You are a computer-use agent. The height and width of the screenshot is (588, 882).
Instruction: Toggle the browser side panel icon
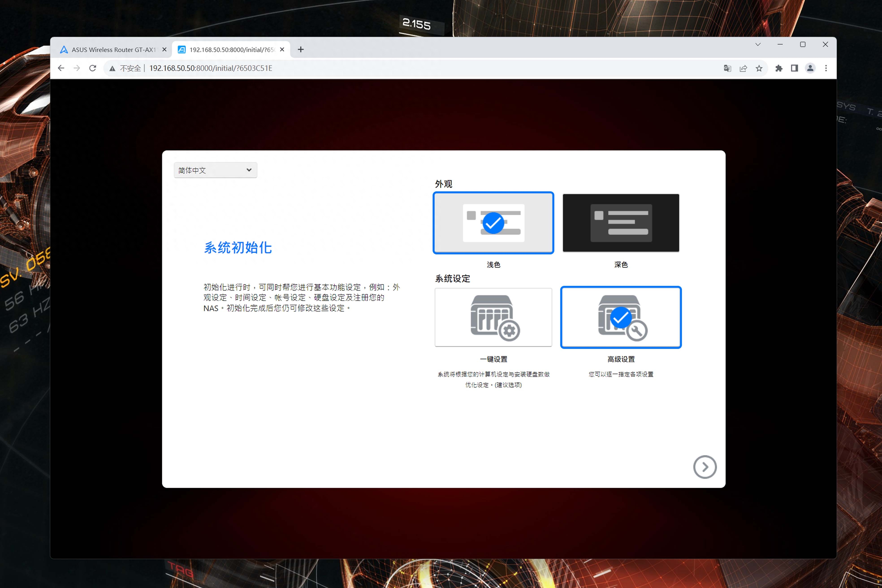coord(794,68)
